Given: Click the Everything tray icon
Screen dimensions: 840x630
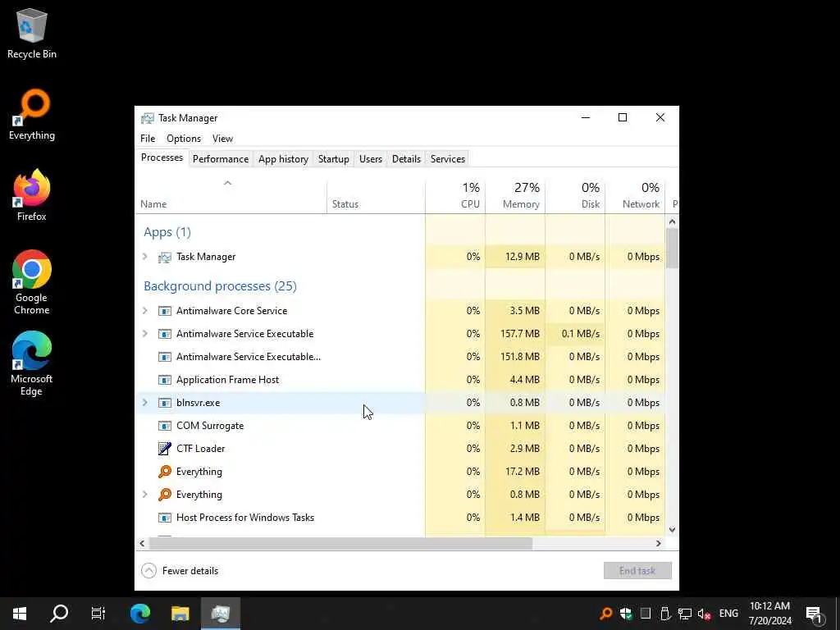Looking at the screenshot, I should pyautogui.click(x=606, y=614).
